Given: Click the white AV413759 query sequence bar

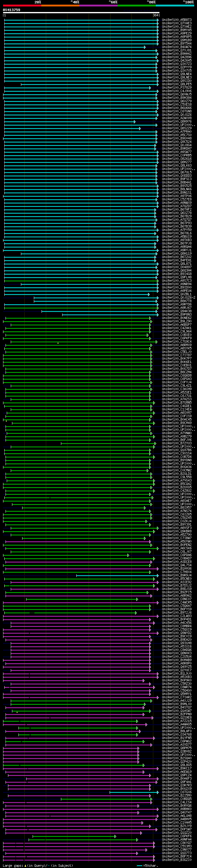Looking at the screenshot, I should point(81,12).
